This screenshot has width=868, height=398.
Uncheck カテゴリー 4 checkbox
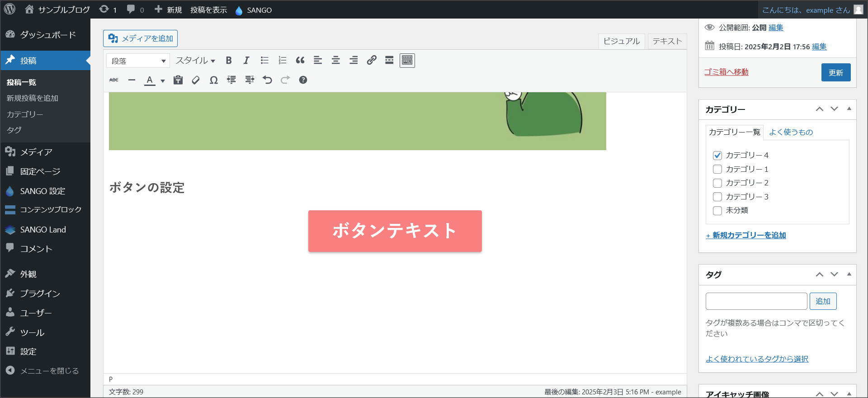click(717, 155)
